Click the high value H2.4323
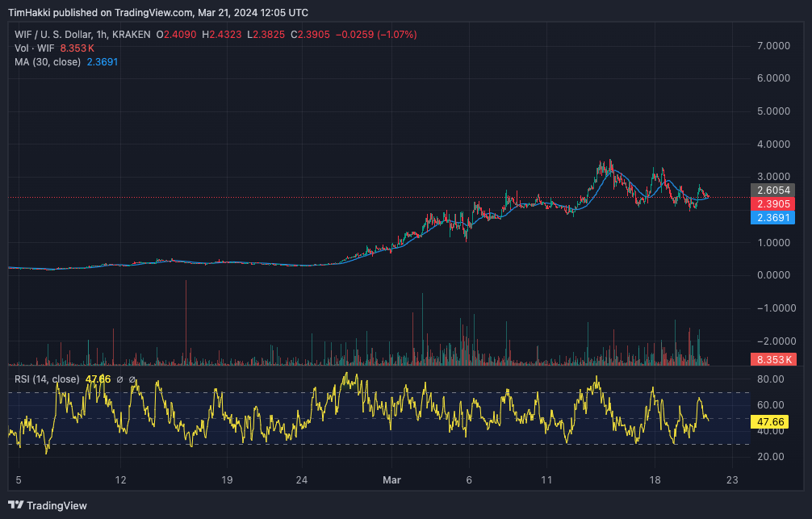This screenshot has width=812, height=519. 222,35
